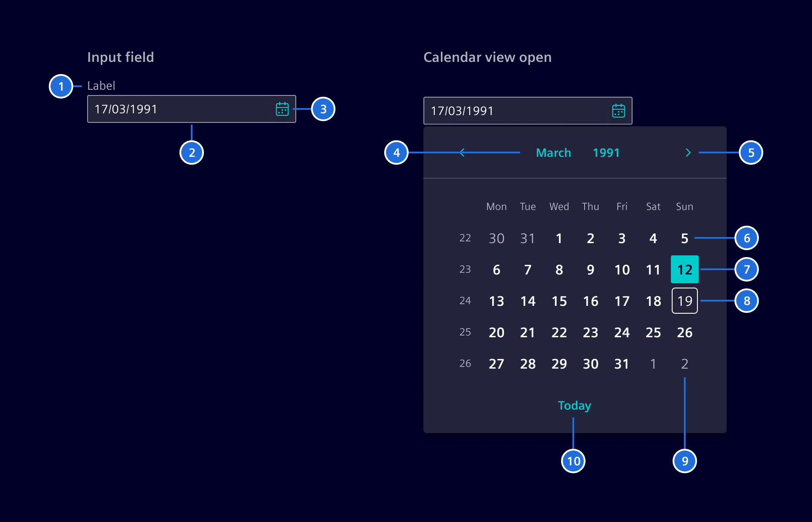The width and height of the screenshot is (812, 522).
Task: Select day 26 in the Sunday column
Action: tap(684, 332)
